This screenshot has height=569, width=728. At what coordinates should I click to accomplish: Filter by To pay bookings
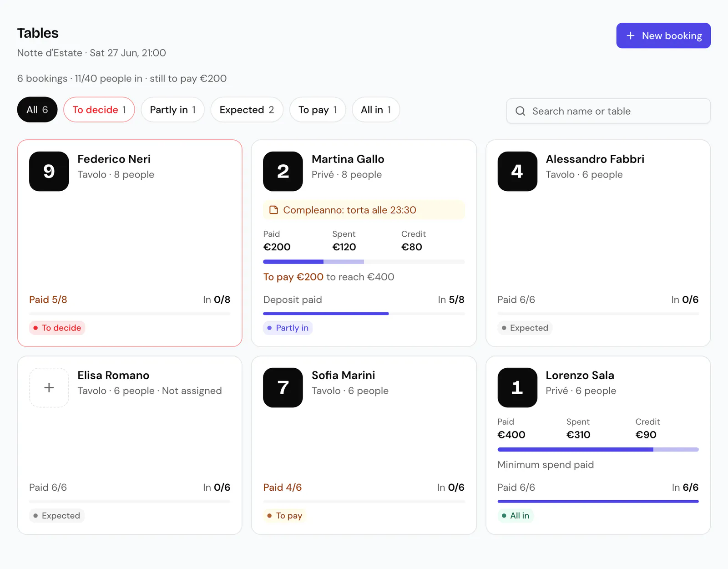click(318, 110)
